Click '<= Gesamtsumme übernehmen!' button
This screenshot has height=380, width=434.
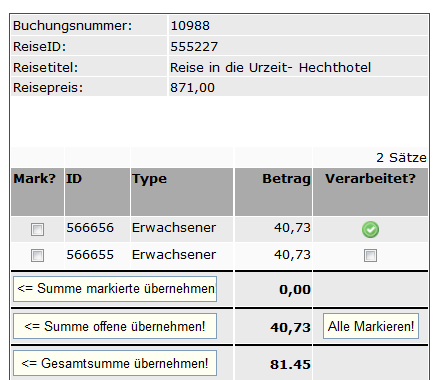(x=115, y=363)
